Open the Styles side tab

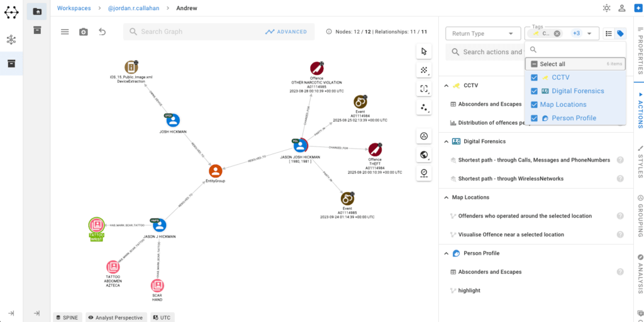pyautogui.click(x=639, y=162)
